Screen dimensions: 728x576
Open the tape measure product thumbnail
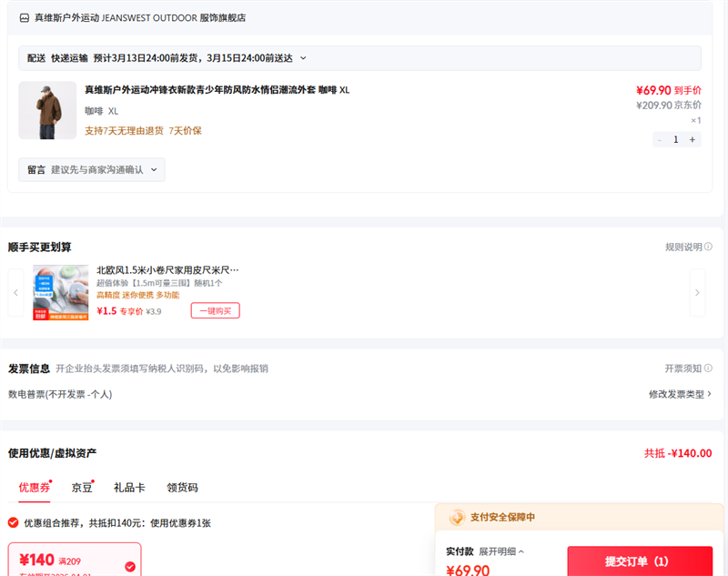point(60,292)
